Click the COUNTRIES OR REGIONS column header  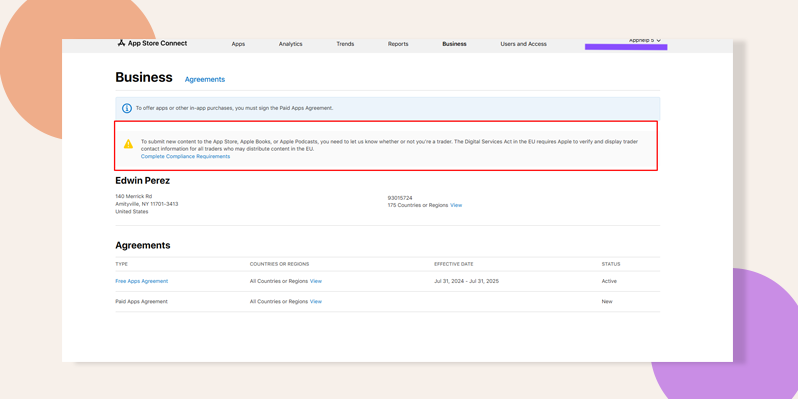279,264
